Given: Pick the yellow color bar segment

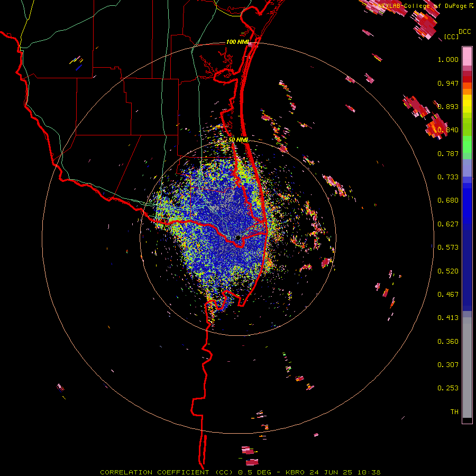Looking at the screenshot, I should click(467, 104).
